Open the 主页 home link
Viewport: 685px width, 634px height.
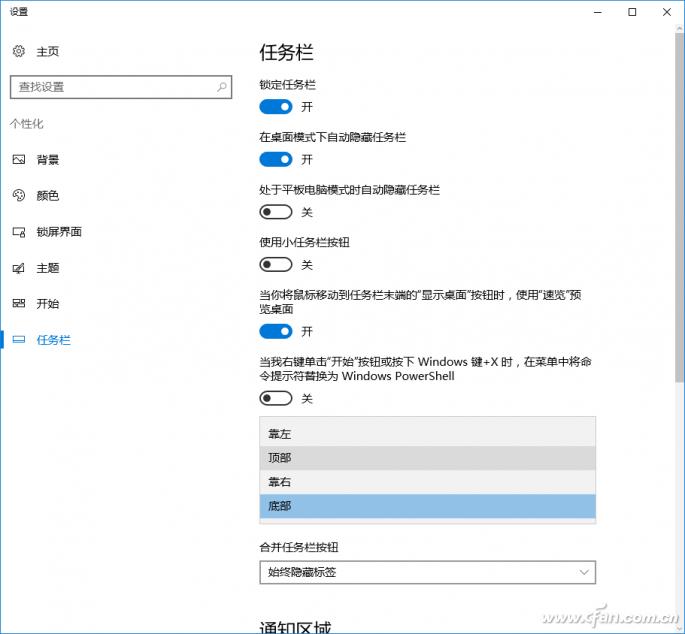point(48,52)
